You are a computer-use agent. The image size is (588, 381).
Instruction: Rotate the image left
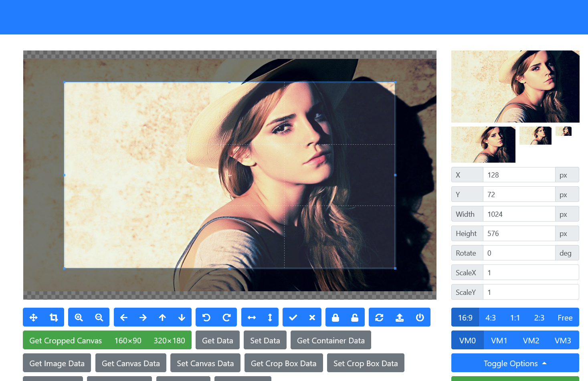click(206, 317)
